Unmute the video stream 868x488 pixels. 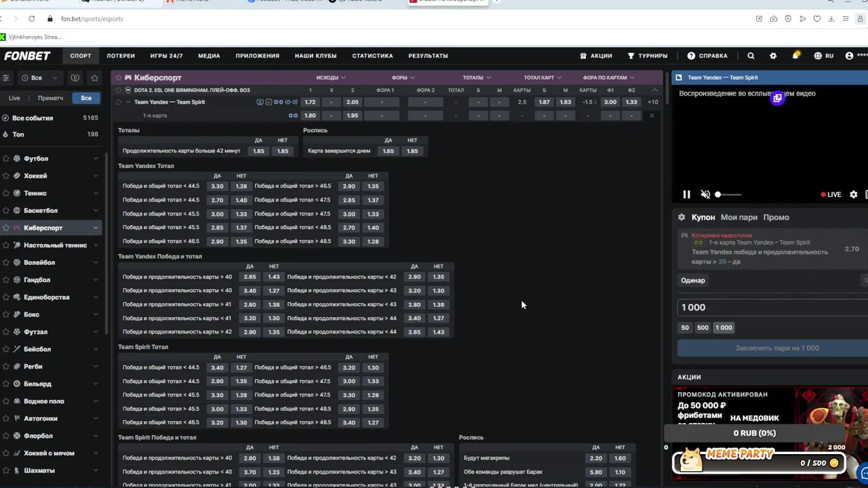[705, 195]
